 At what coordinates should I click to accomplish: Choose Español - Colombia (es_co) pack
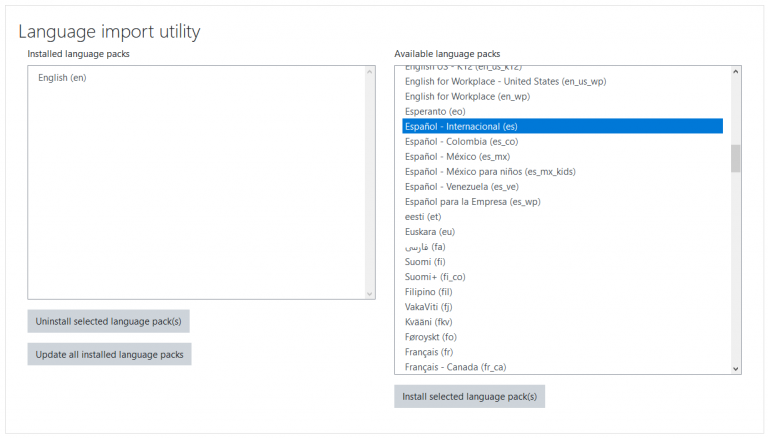coord(455,142)
